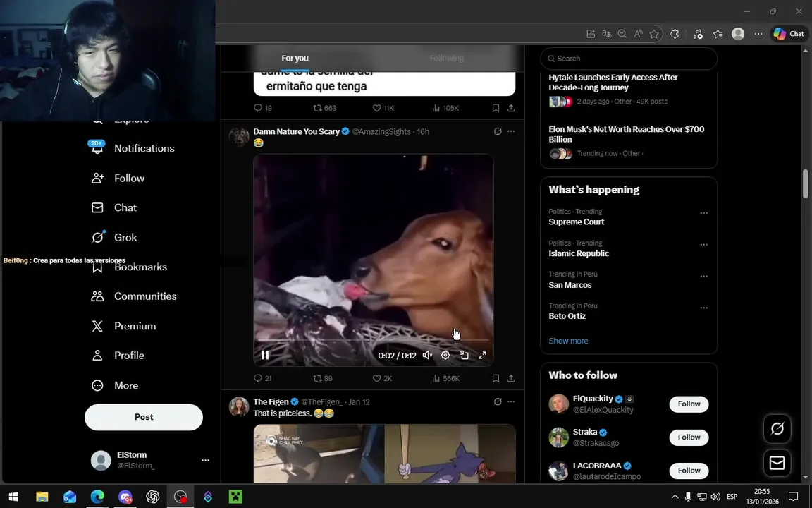
Task: Share the post with 105K views
Action: coord(511,108)
